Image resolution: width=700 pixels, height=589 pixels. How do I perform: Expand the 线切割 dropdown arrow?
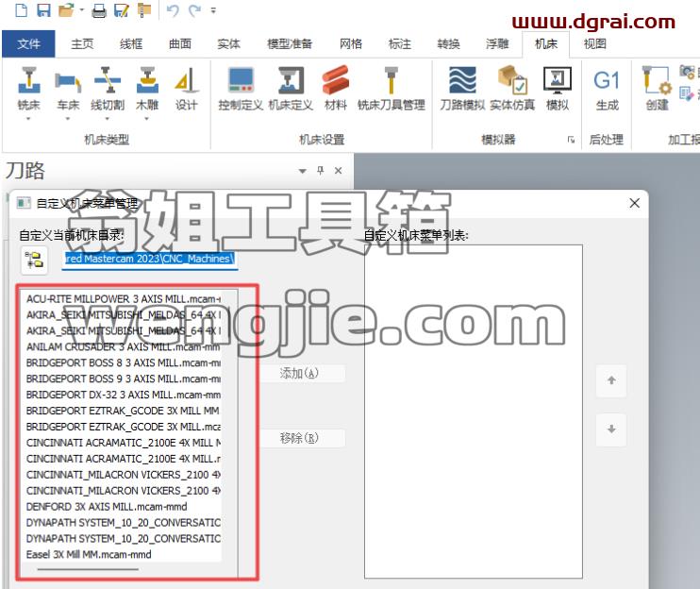108,119
